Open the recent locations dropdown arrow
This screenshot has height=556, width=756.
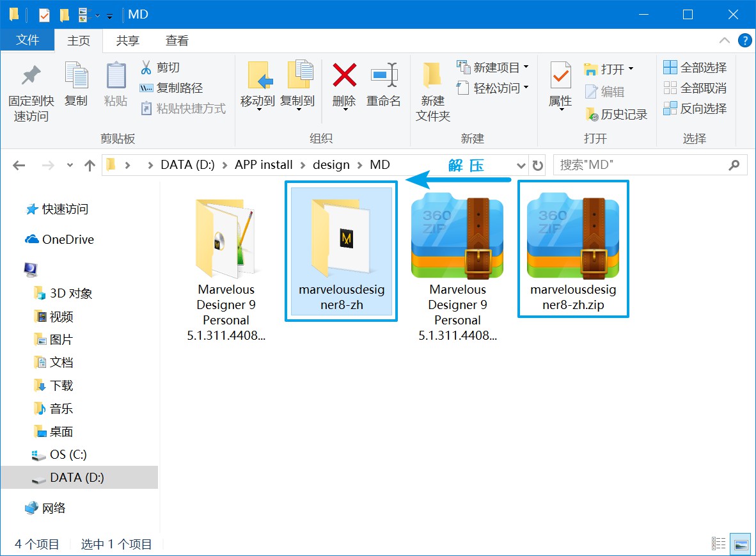70,166
